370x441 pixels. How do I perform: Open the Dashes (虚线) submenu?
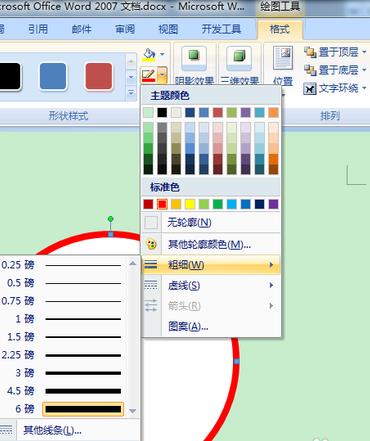click(211, 285)
